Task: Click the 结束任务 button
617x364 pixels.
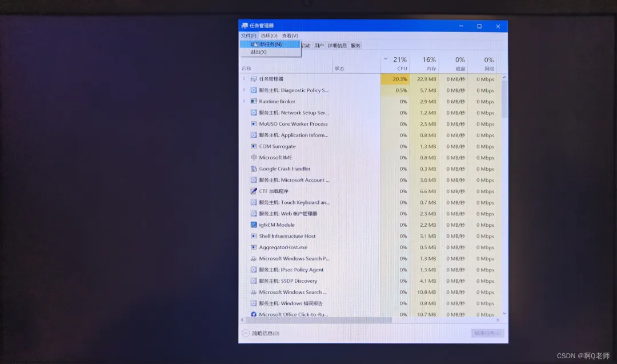Action: (x=487, y=333)
